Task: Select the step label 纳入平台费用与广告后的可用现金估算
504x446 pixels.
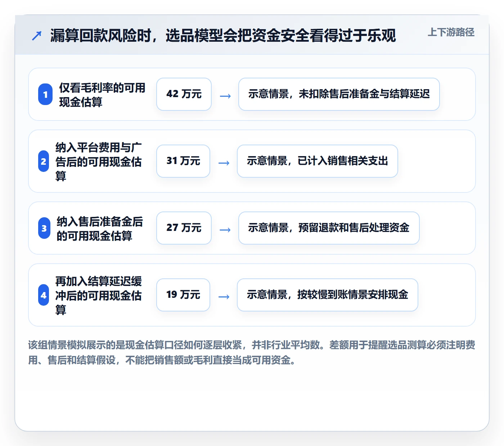Action: tap(99, 161)
